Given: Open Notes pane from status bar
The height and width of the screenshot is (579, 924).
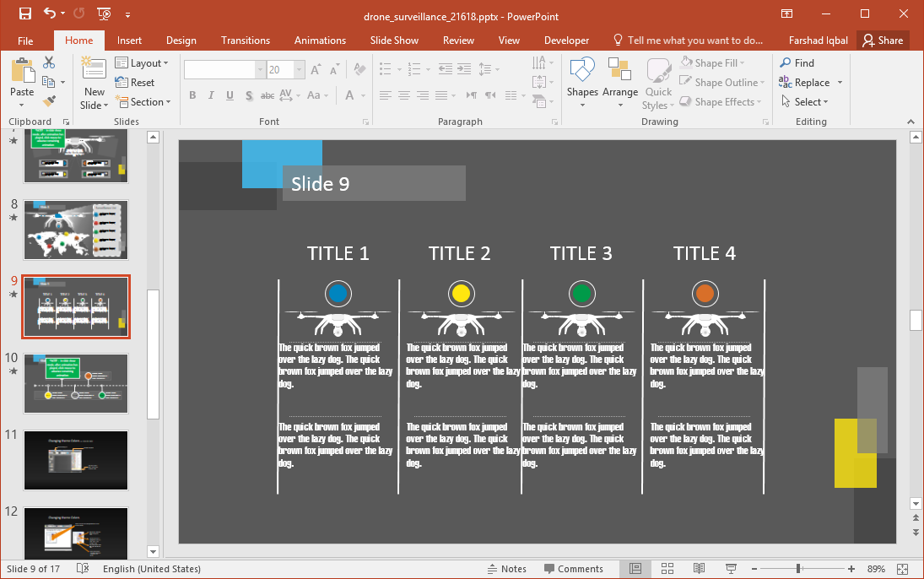Looking at the screenshot, I should point(506,569).
